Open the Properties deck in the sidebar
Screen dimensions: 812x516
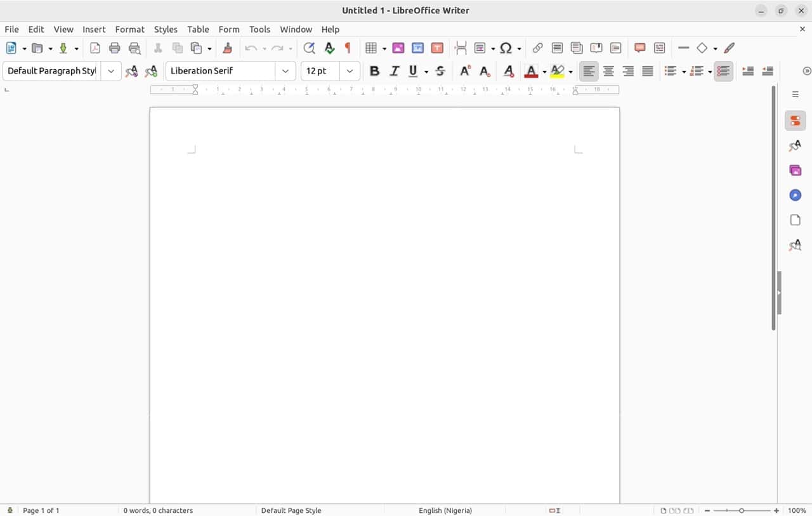coord(795,120)
